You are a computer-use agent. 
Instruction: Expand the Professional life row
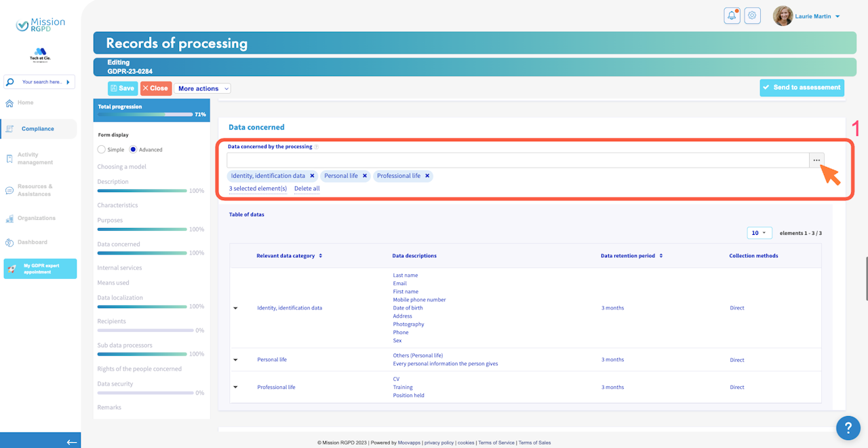[235, 387]
